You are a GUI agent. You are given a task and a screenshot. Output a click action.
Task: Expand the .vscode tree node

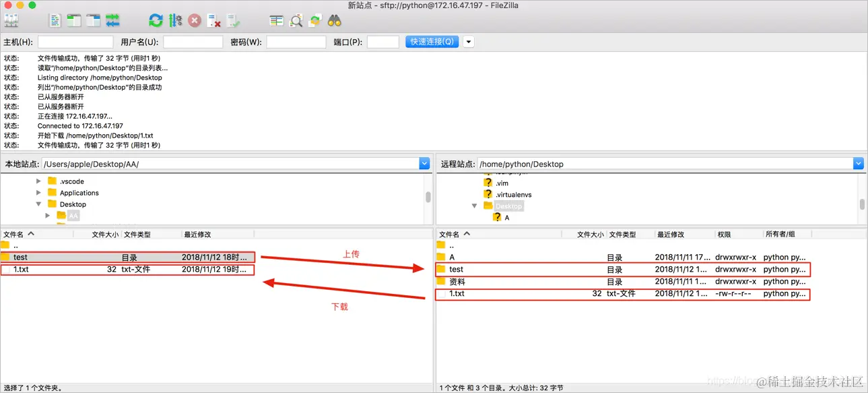click(38, 181)
